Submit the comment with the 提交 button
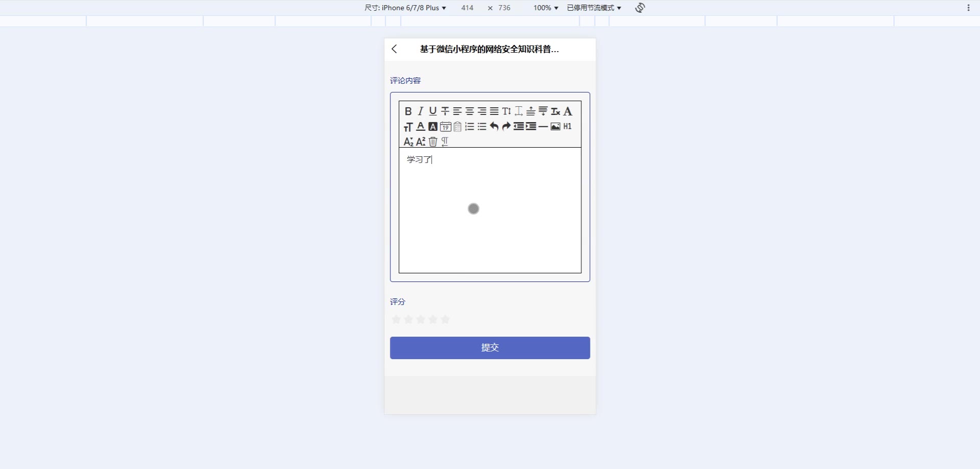 (490, 347)
